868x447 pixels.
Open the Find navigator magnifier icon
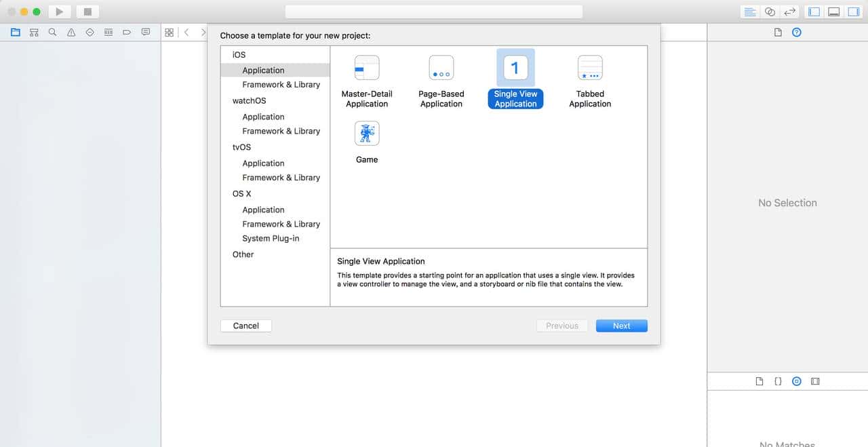coord(52,32)
